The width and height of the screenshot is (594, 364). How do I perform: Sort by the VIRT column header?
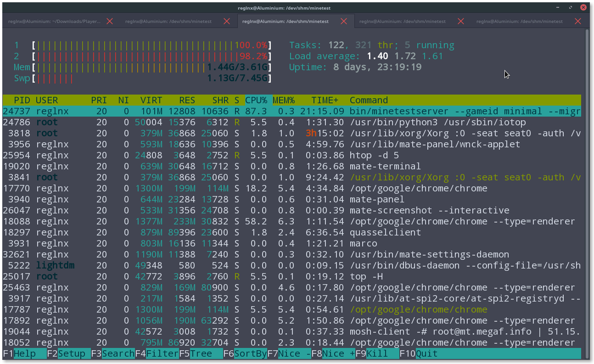click(151, 100)
